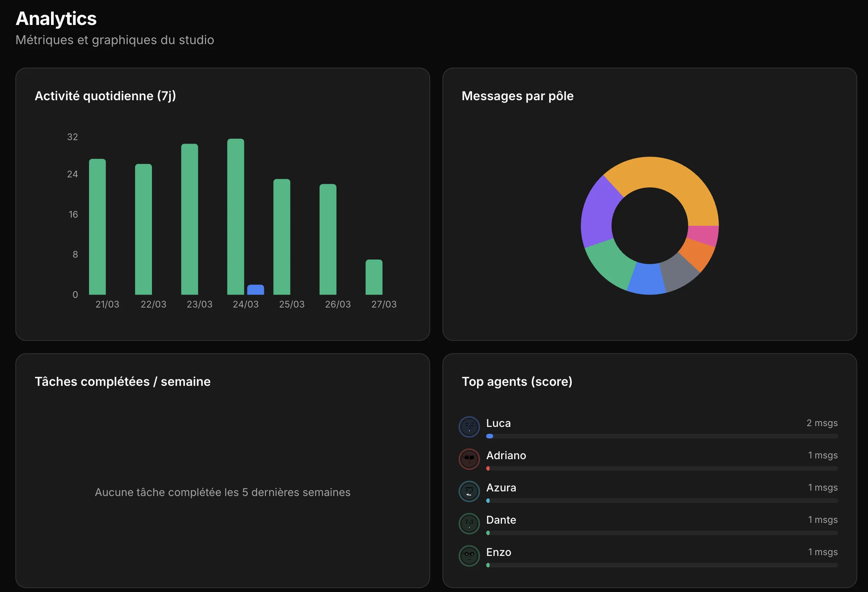This screenshot has height=592, width=868.
Task: Click Dante's avatar icon
Action: click(469, 523)
